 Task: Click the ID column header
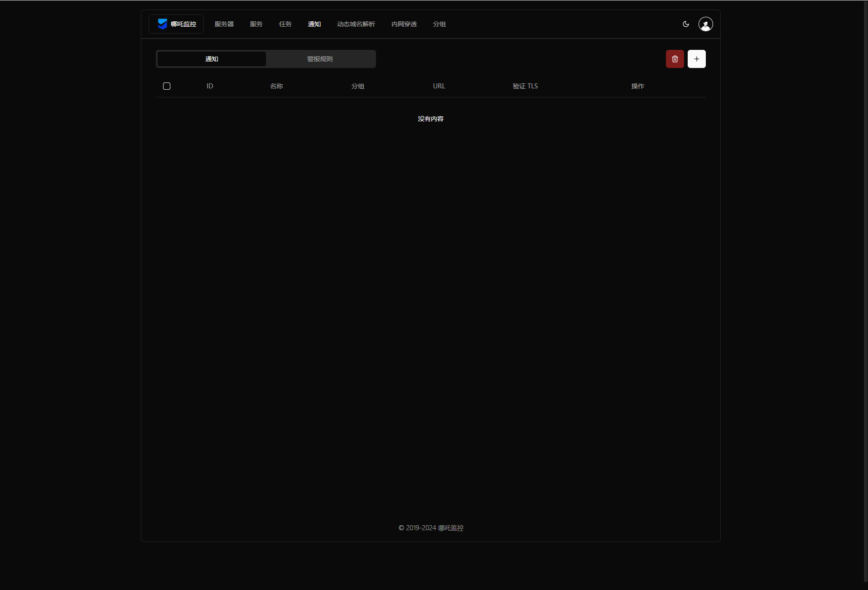(210, 86)
